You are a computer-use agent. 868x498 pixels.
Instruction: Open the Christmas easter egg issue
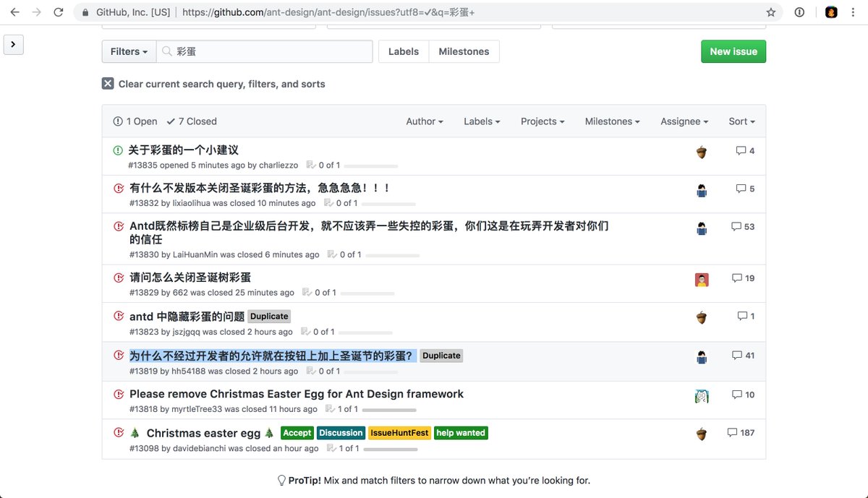(x=203, y=433)
